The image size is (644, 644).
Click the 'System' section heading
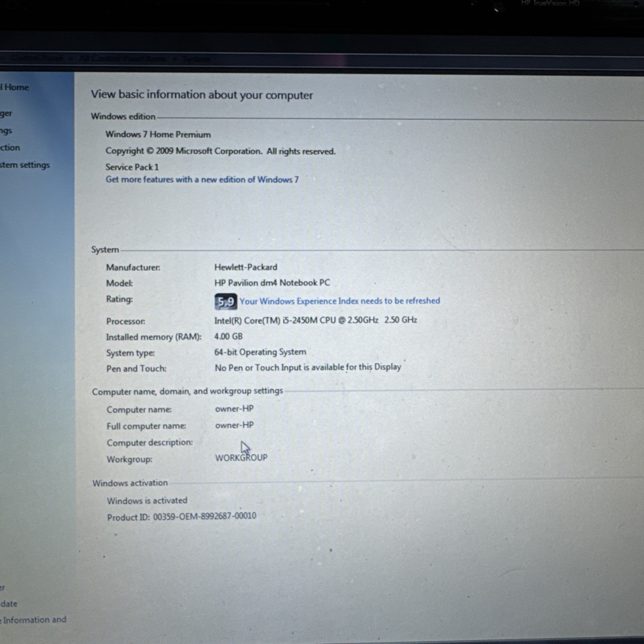pos(105,250)
